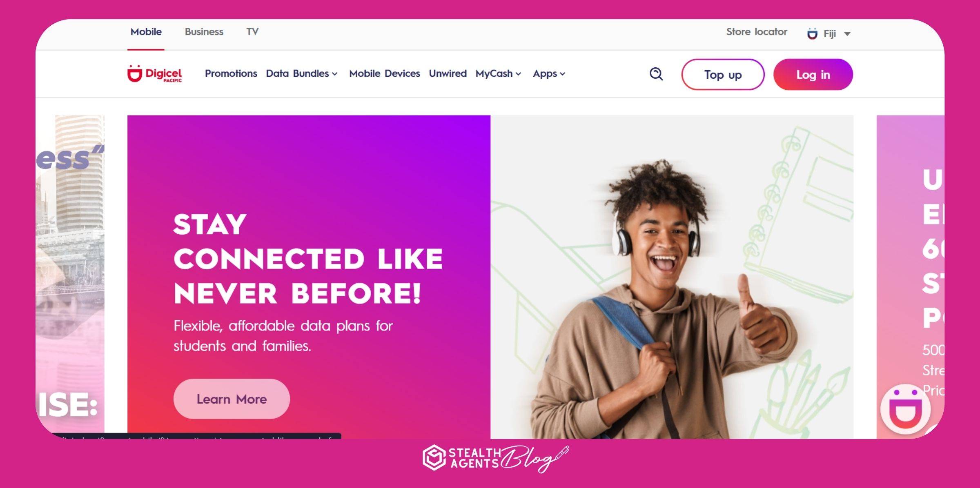The width and height of the screenshot is (980, 488).
Task: Expand the Data Bundles menu
Action: pyautogui.click(x=301, y=73)
